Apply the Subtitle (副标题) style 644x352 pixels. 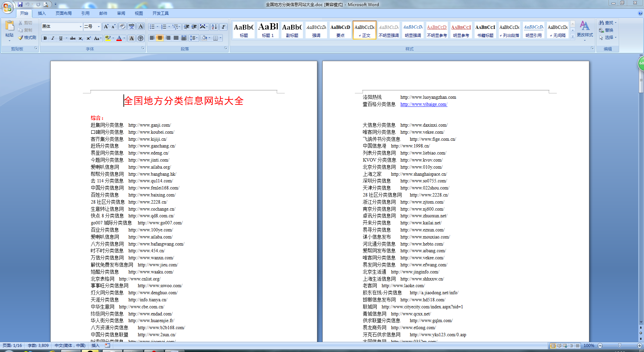(x=292, y=30)
